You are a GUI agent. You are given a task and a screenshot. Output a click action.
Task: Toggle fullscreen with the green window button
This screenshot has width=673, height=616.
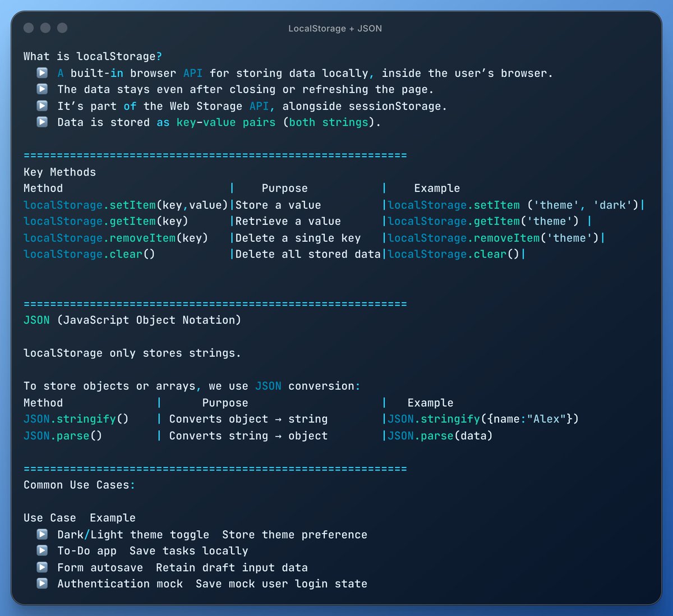[62, 27]
